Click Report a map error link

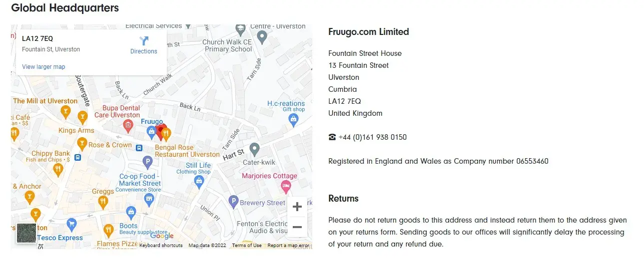click(x=288, y=246)
